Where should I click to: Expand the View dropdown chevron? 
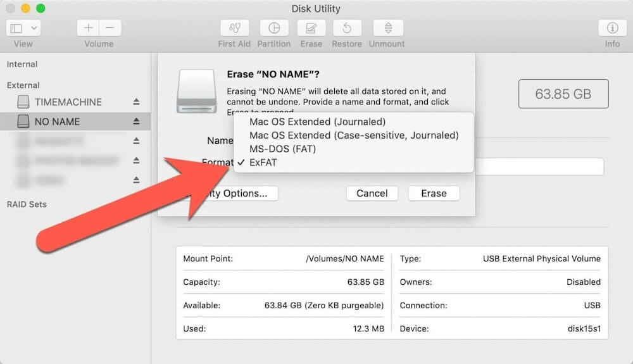tap(34, 28)
